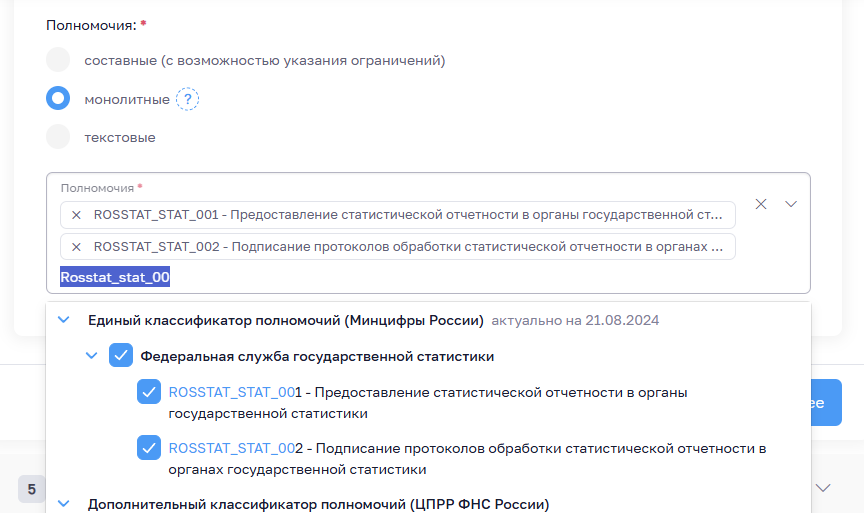Select the составные radio button
The image size is (864, 513).
[x=58, y=60]
